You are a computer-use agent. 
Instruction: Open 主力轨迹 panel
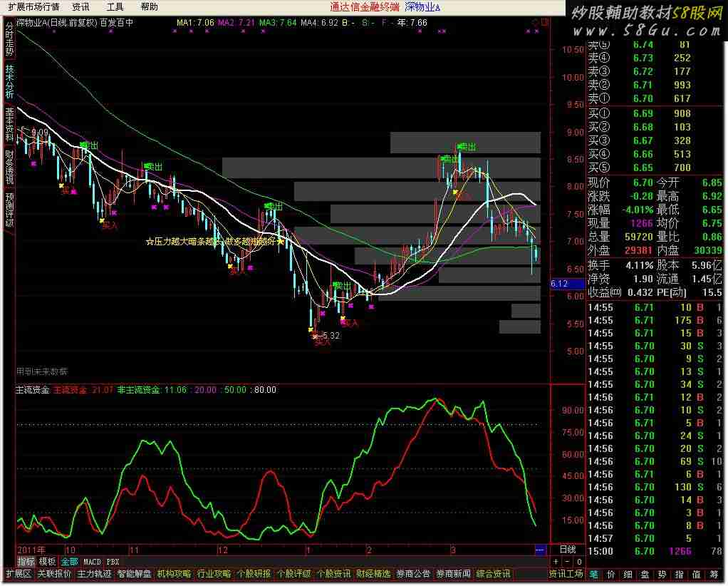[x=94, y=574]
